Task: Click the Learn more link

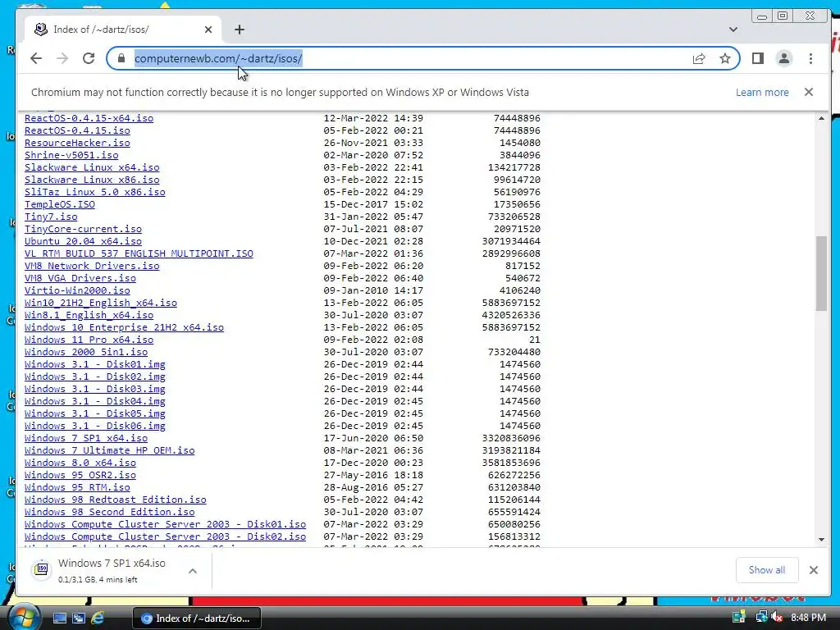Action: pos(762,92)
